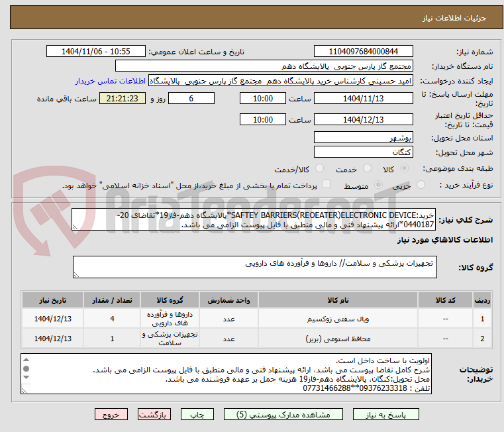Click the buyer notes scrollbar thumb
This screenshot has height=432, width=504.
(x=26, y=368)
